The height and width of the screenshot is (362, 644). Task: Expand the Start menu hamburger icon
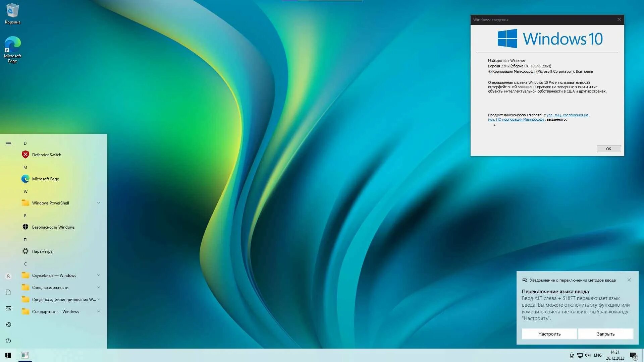point(8,143)
